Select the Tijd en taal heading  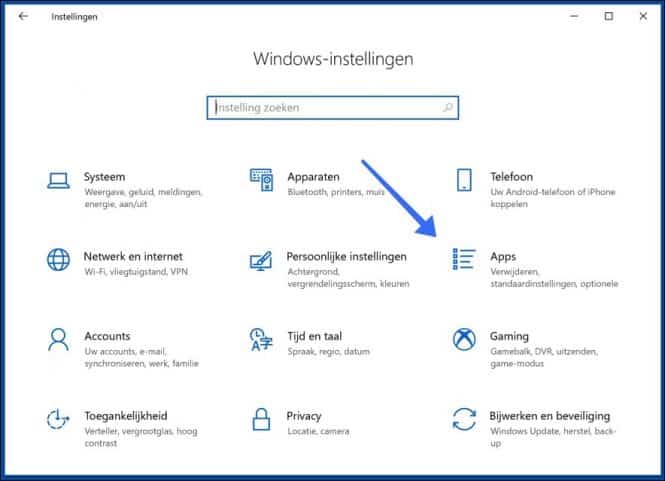[314, 336]
